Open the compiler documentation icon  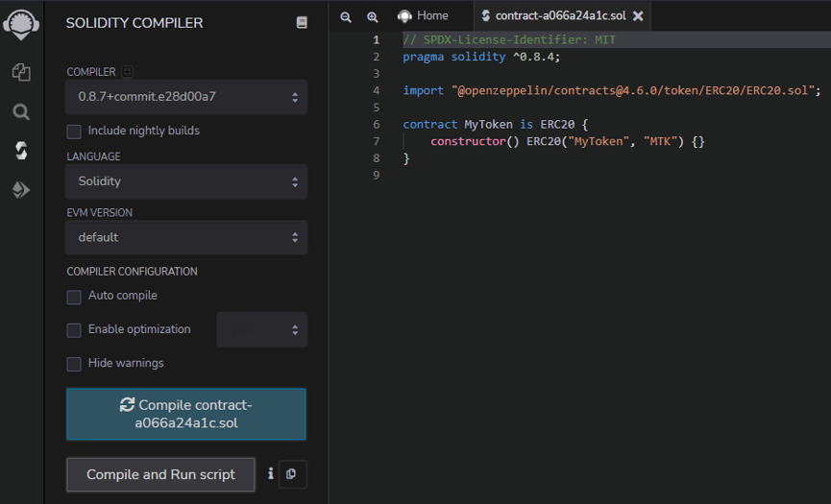click(x=302, y=22)
